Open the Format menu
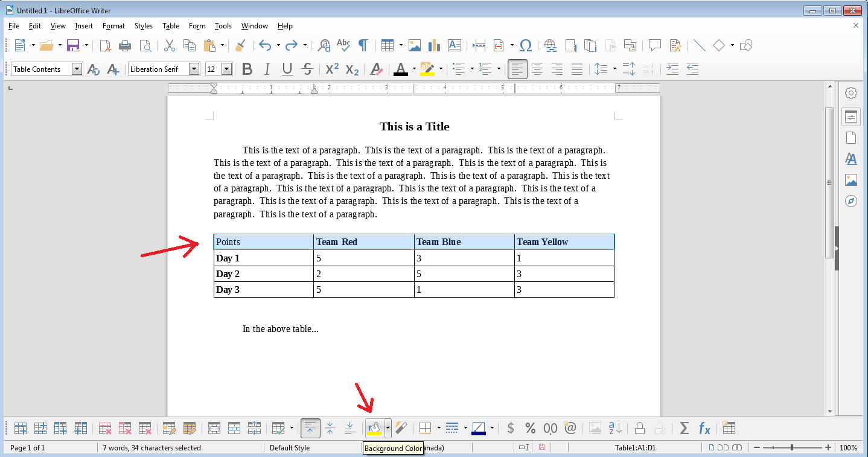Viewport: 868px width, 457px height. [x=113, y=26]
